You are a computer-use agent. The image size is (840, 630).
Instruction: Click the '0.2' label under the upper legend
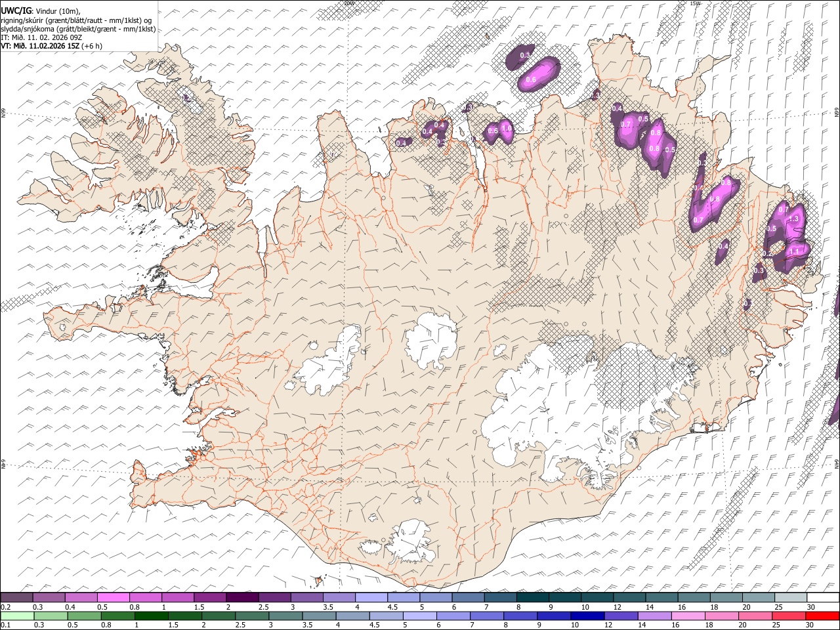pyautogui.click(x=5, y=607)
